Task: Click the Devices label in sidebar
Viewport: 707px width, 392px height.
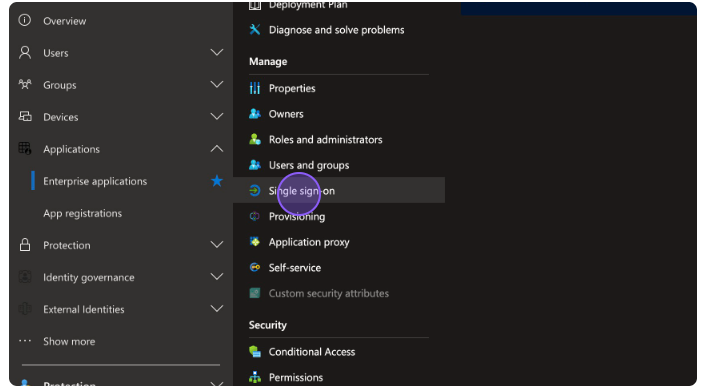Action: (x=60, y=117)
